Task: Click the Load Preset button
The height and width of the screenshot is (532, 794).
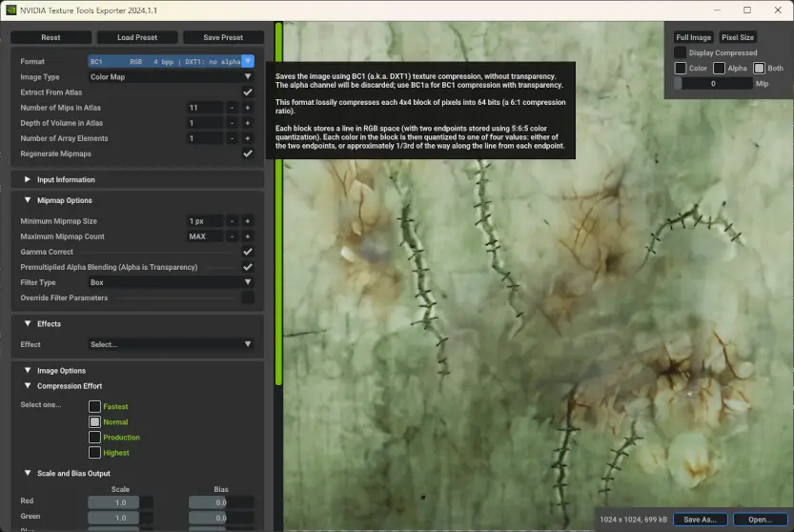Action: (x=137, y=37)
